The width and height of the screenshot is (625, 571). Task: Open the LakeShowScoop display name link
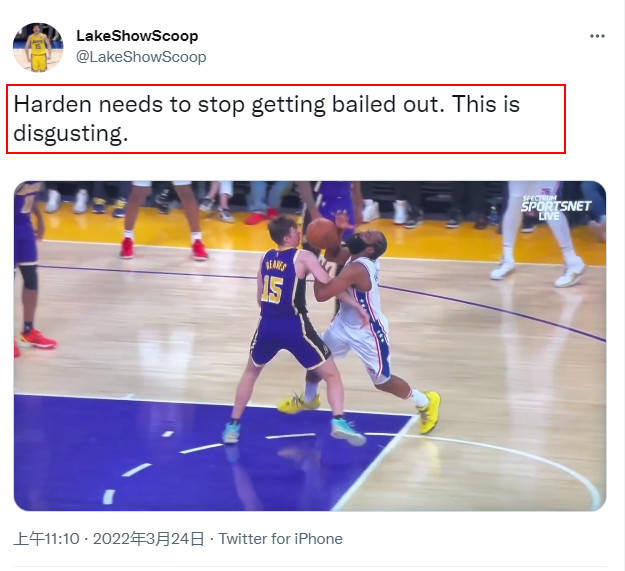click(137, 36)
